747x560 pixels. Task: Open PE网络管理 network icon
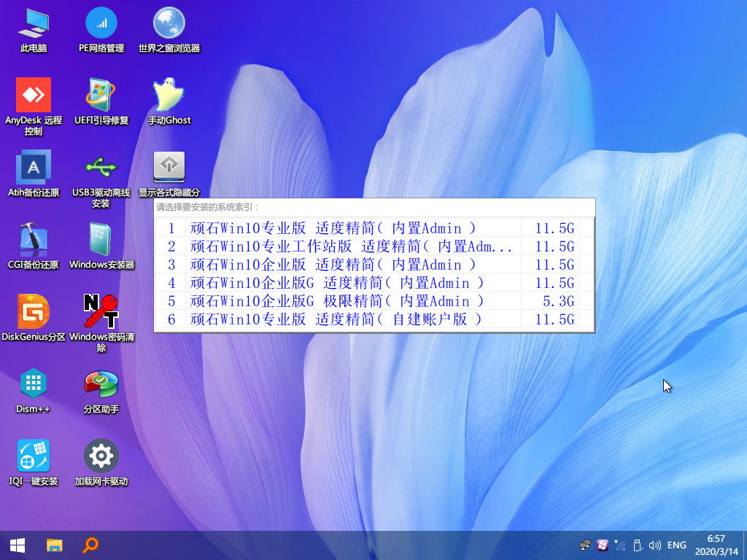(x=101, y=23)
